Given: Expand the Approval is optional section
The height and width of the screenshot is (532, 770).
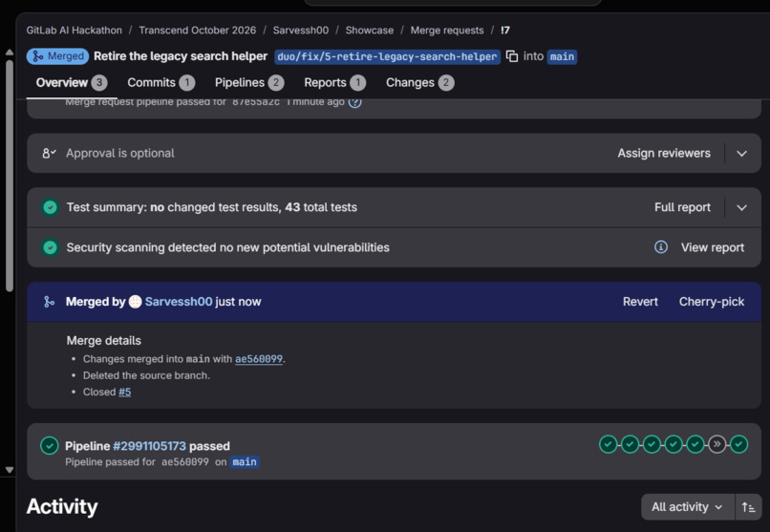Looking at the screenshot, I should (x=741, y=153).
